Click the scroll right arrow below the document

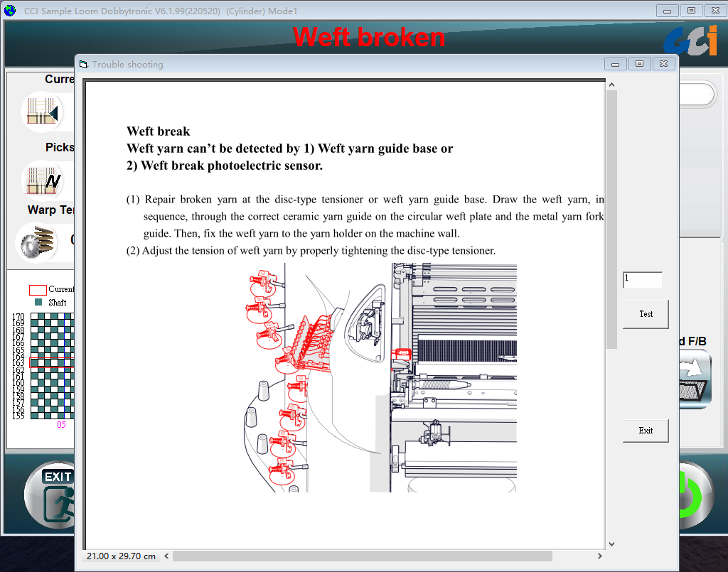(599, 556)
